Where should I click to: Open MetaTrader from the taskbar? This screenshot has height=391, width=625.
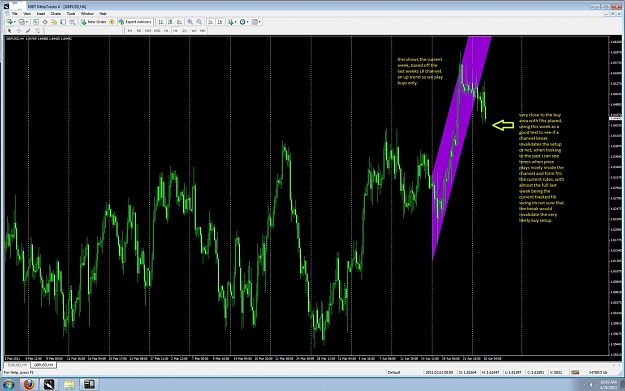49,384
